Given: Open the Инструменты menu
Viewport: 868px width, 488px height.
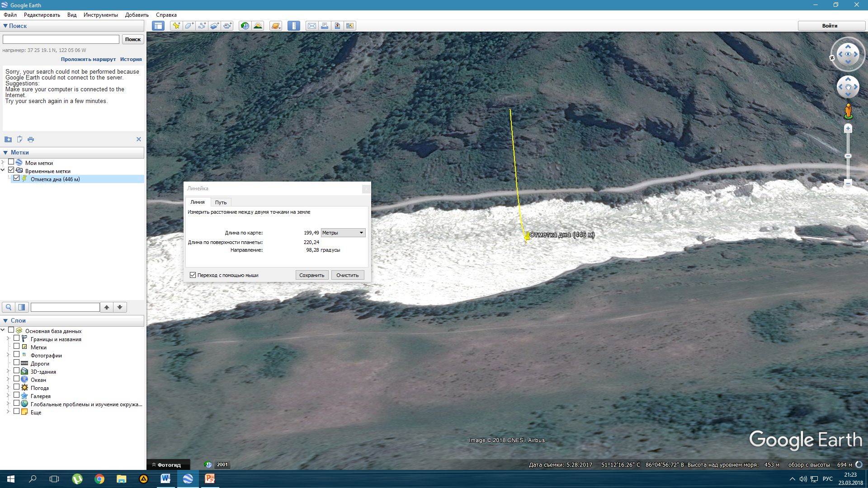Looking at the screenshot, I should coord(101,15).
